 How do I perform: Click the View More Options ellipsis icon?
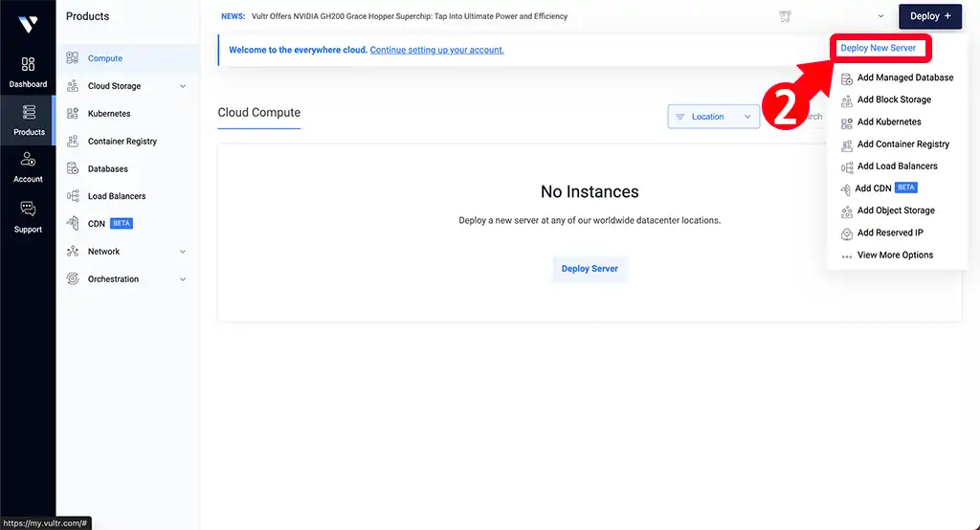[847, 256]
